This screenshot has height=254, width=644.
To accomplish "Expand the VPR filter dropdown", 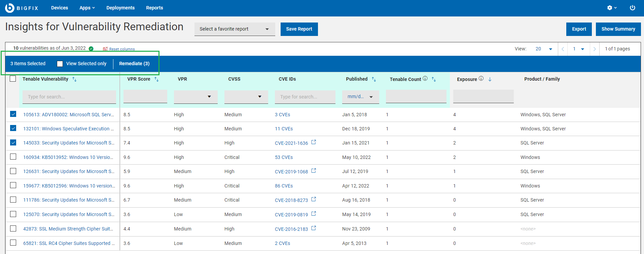I will pyautogui.click(x=195, y=97).
